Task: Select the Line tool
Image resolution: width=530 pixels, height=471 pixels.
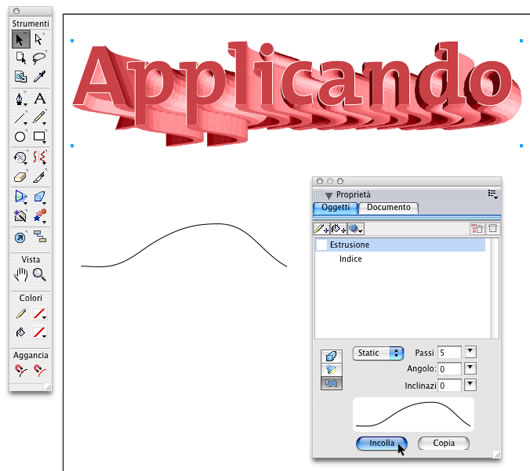Action: [x=21, y=118]
